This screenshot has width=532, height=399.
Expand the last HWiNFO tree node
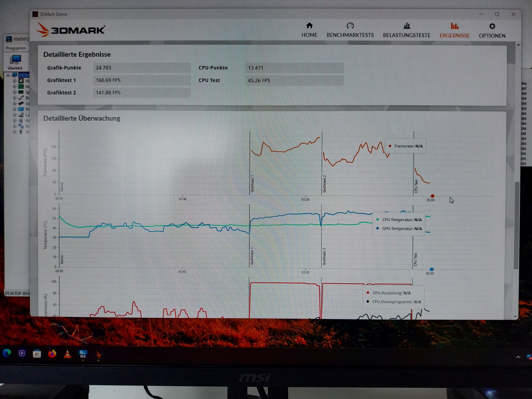[x=14, y=132]
